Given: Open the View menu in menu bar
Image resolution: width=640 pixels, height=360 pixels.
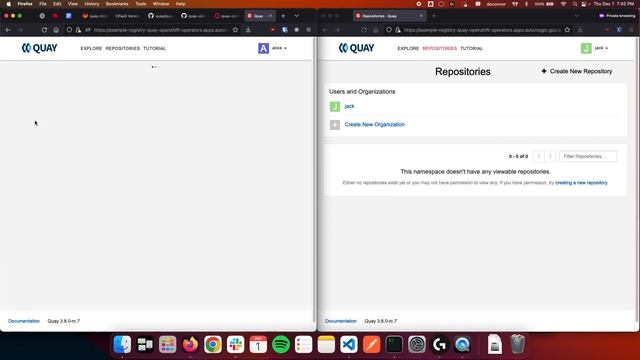Looking at the screenshot, I should (73, 4).
